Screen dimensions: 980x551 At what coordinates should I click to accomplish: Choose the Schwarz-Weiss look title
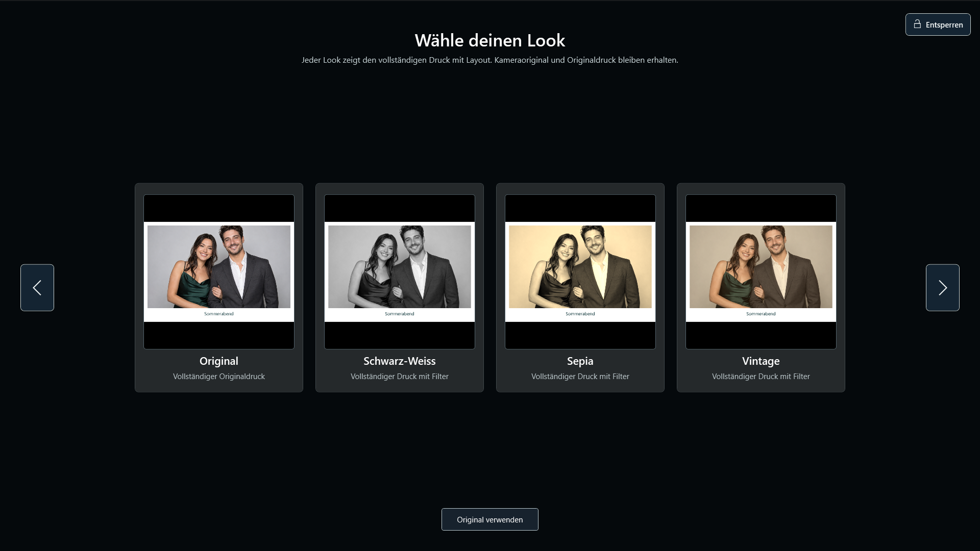pyautogui.click(x=400, y=361)
